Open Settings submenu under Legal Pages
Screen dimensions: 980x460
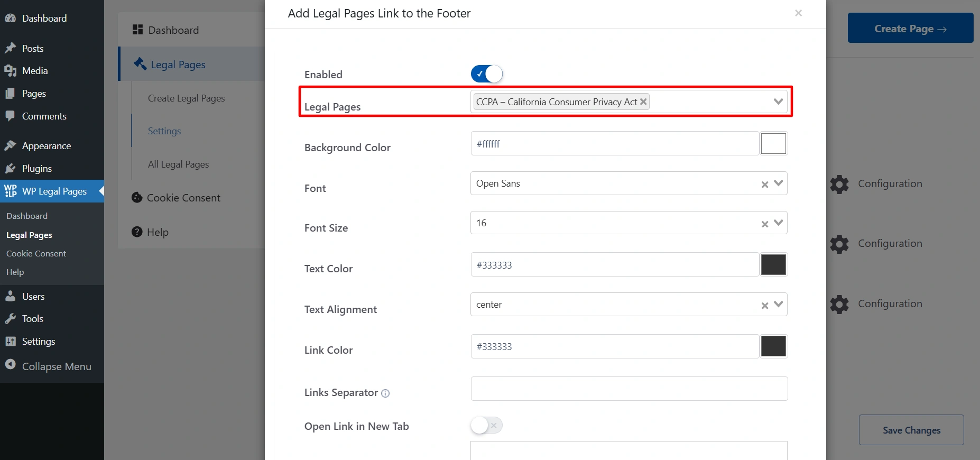[x=164, y=131]
